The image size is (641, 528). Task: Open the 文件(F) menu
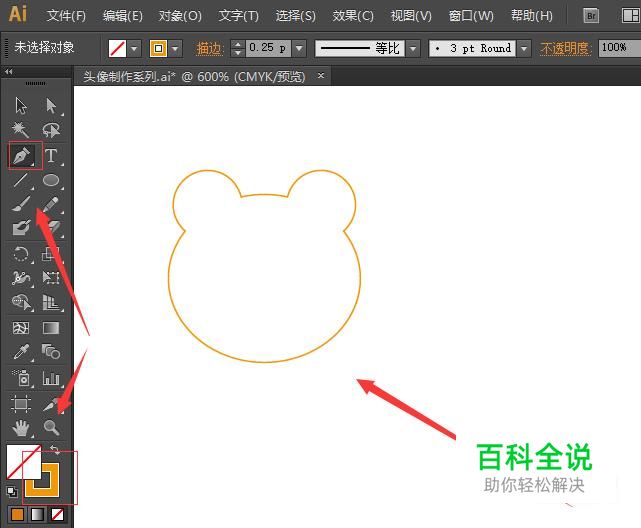point(66,16)
